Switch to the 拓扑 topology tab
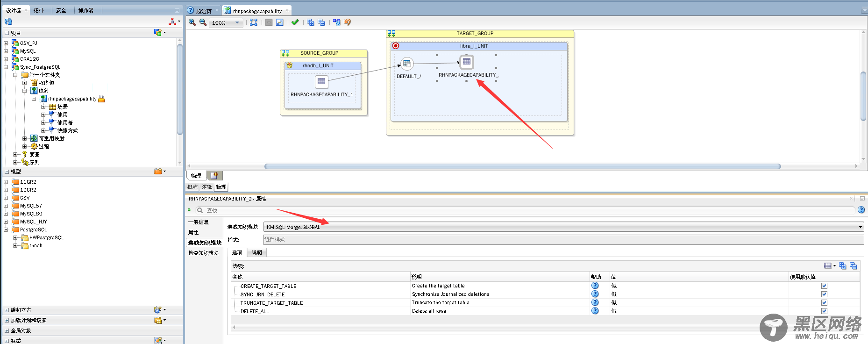Image resolution: width=868 pixels, height=344 pixels. pyautogui.click(x=39, y=10)
